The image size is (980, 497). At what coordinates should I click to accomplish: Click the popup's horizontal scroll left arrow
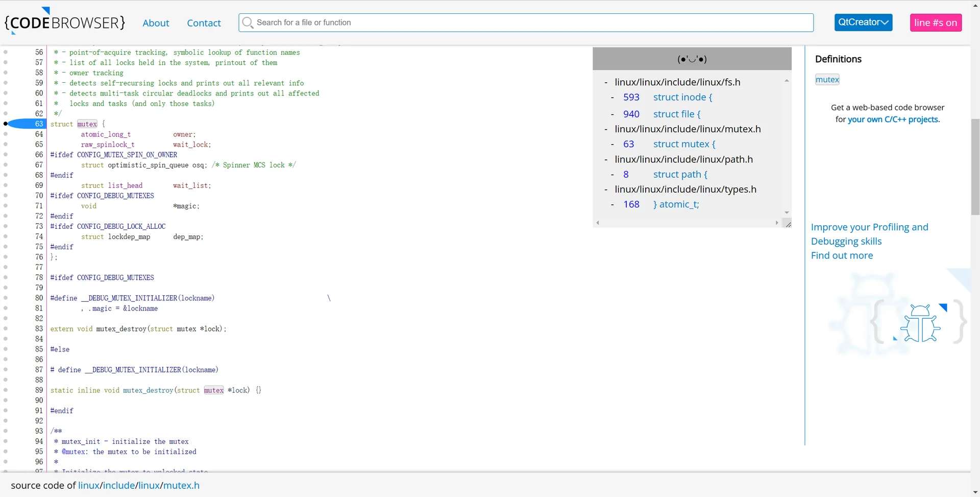pyautogui.click(x=598, y=223)
